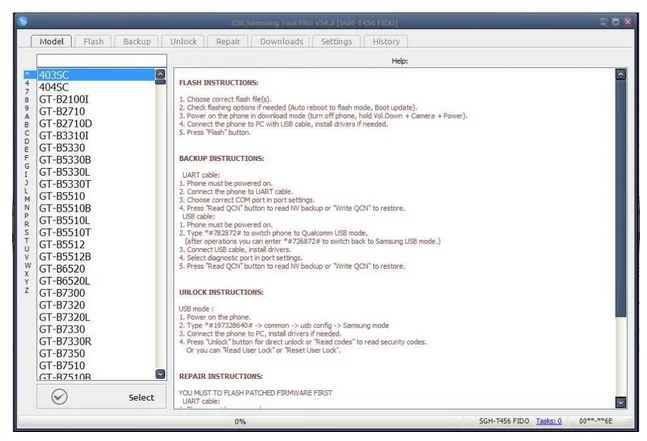Select model 403SC in list
Image resolution: width=647 pixels, height=441 pixels.
point(97,75)
